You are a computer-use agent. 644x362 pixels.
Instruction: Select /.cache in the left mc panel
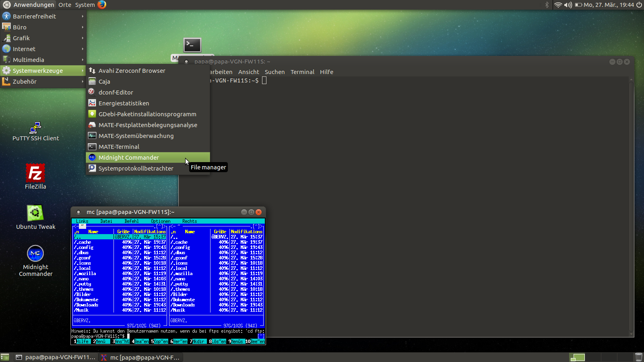120,242
